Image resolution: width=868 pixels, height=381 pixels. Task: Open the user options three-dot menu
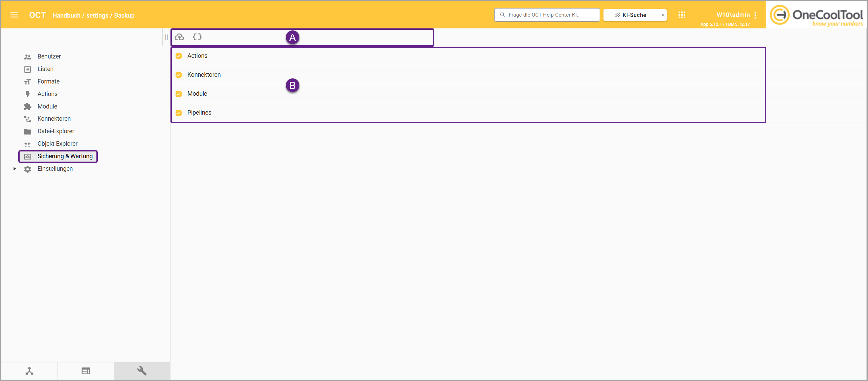pyautogui.click(x=755, y=15)
